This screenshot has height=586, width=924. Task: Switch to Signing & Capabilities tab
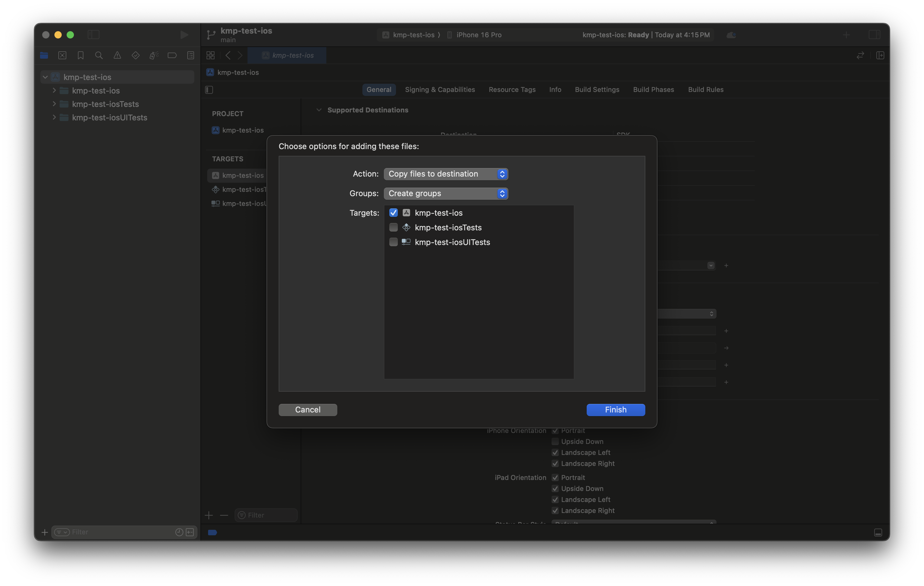pyautogui.click(x=440, y=90)
